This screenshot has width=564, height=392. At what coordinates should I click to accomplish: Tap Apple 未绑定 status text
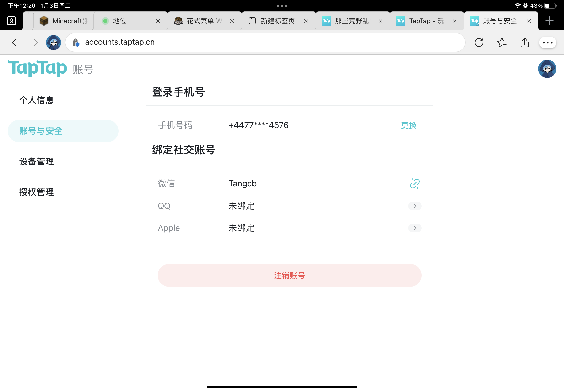click(241, 228)
